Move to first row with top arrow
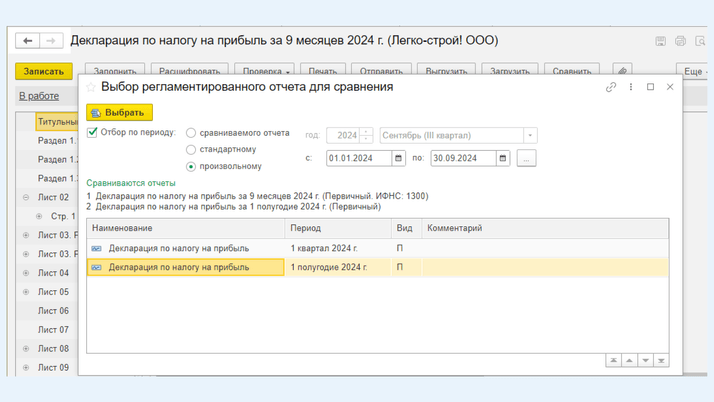The width and height of the screenshot is (714, 402). point(613,361)
